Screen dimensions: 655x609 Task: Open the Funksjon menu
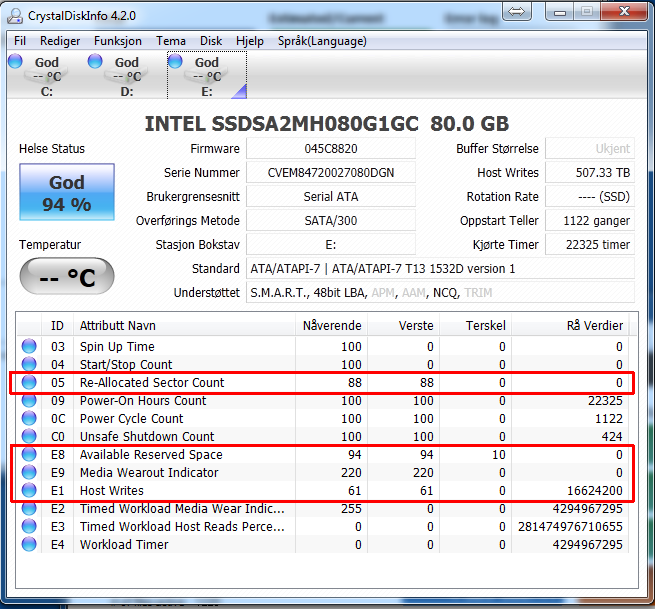click(x=118, y=41)
